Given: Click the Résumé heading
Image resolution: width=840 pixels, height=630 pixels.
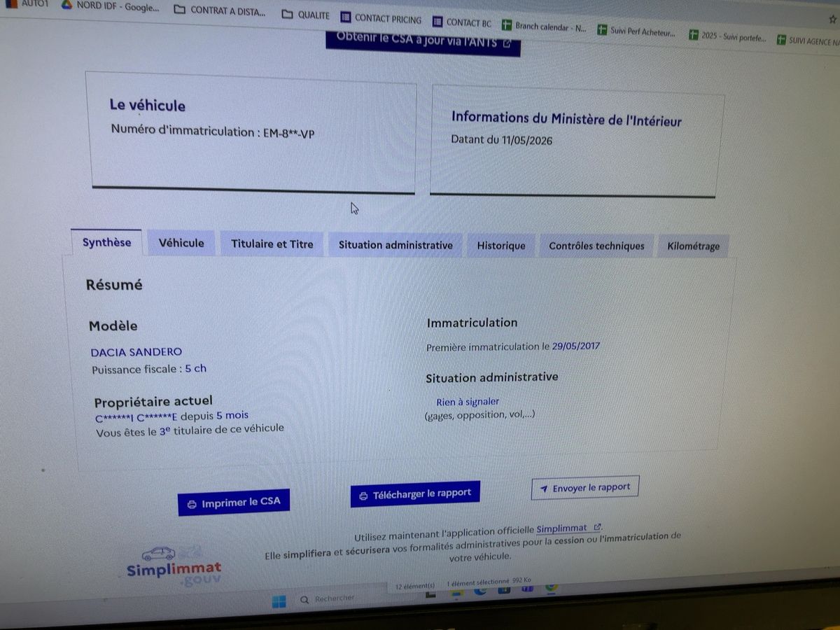Looking at the screenshot, I should pos(114,285).
